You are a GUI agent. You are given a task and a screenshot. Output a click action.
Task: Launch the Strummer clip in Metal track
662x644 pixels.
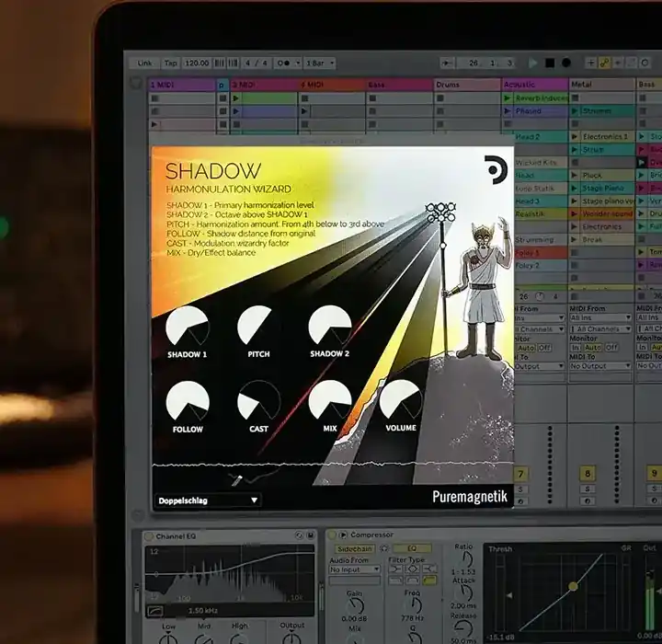click(574, 111)
